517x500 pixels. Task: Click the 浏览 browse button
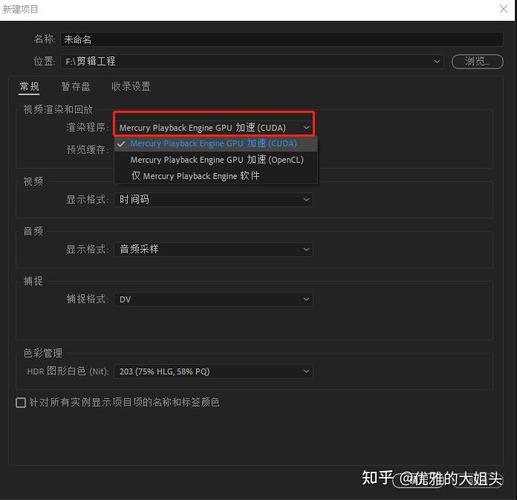click(x=477, y=62)
